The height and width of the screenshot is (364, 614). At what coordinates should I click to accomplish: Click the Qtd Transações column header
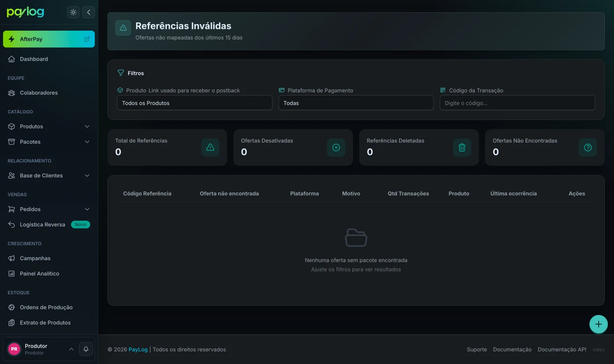408,194
